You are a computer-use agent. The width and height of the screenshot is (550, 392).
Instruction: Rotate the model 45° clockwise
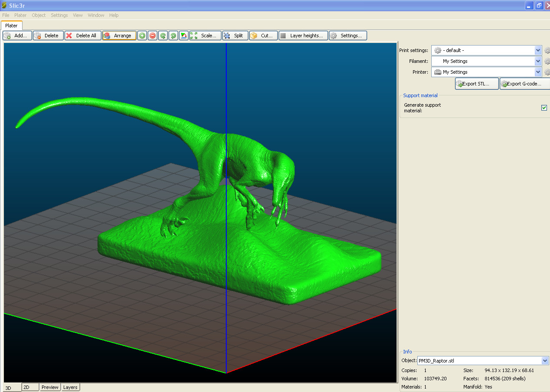[x=173, y=36]
